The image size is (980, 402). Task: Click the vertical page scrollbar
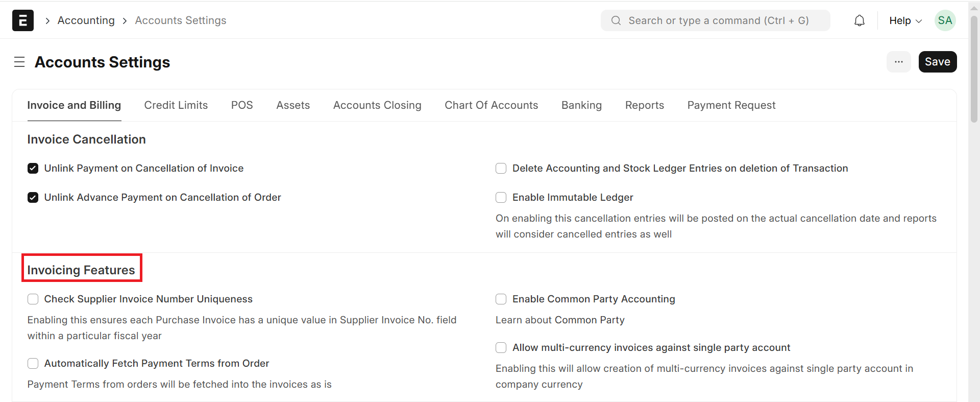(974, 72)
